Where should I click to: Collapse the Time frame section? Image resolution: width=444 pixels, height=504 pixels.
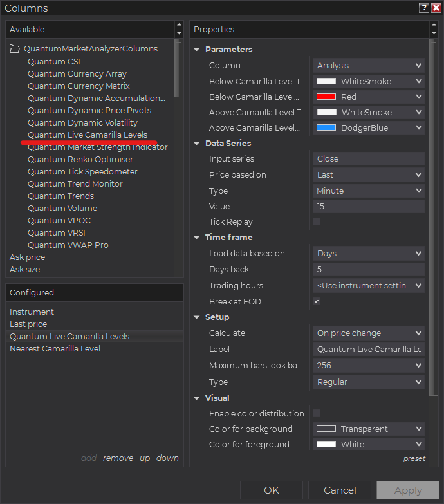[197, 238]
